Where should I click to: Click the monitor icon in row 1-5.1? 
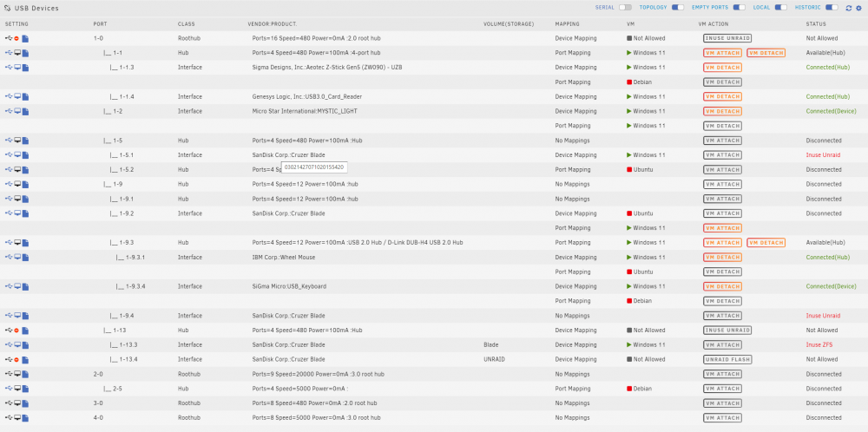17,155
